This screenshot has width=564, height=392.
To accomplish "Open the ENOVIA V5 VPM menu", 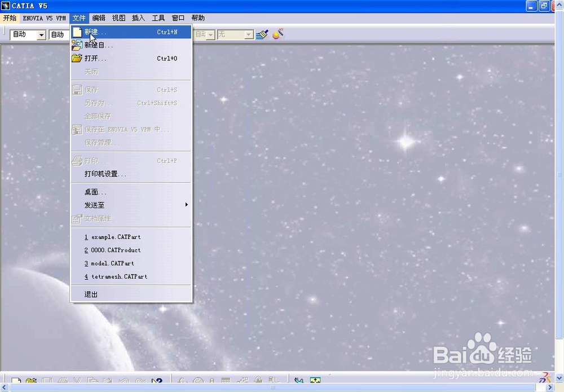I will click(x=44, y=18).
